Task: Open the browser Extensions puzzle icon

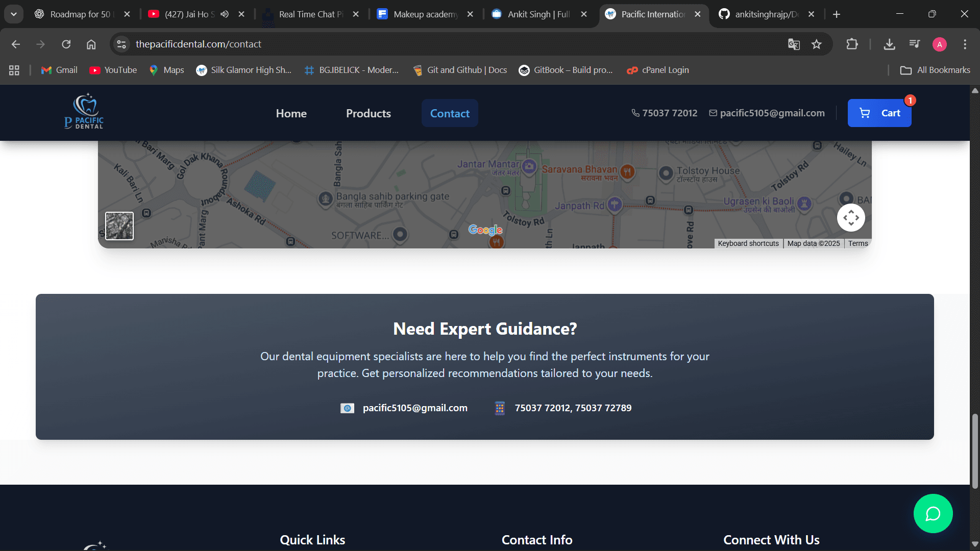Action: point(852,44)
